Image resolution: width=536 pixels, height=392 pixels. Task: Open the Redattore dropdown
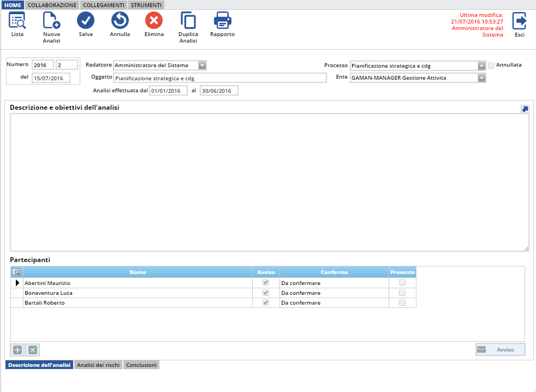202,66
